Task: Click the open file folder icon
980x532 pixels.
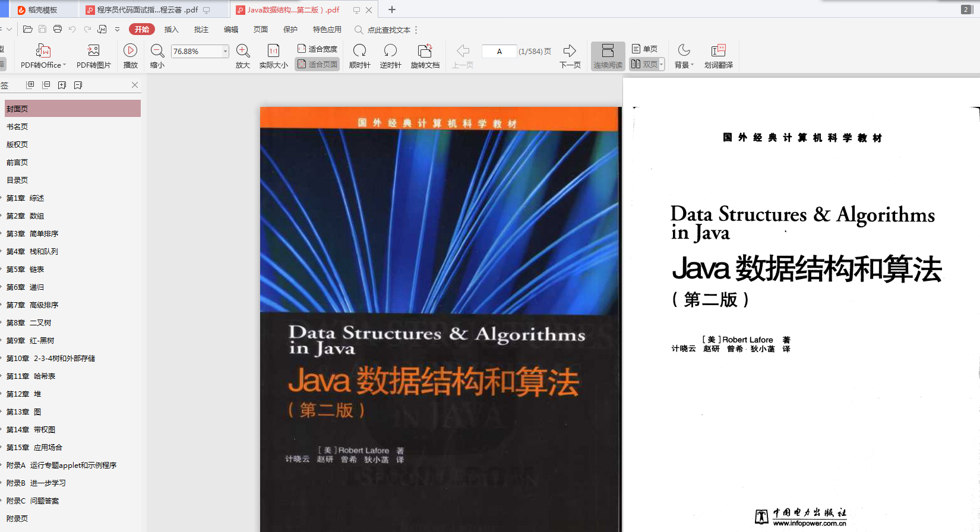Action: click(x=27, y=29)
